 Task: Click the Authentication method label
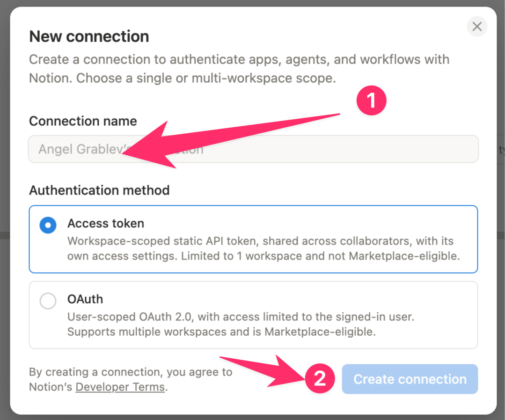click(x=99, y=190)
